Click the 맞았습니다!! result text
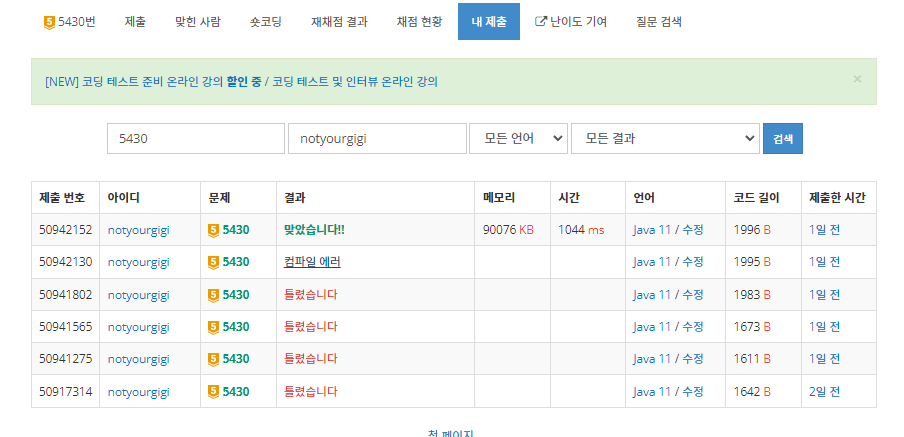The image size is (904, 437). click(x=314, y=230)
